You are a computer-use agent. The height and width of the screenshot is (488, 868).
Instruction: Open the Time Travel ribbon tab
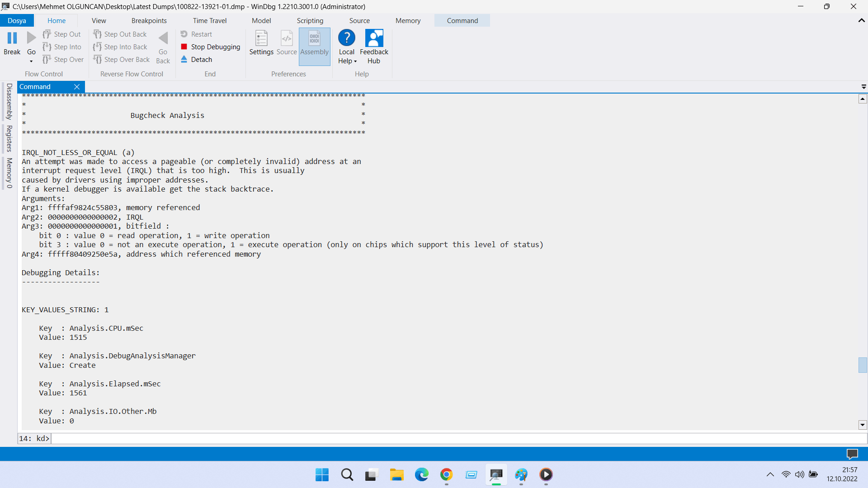click(209, 21)
